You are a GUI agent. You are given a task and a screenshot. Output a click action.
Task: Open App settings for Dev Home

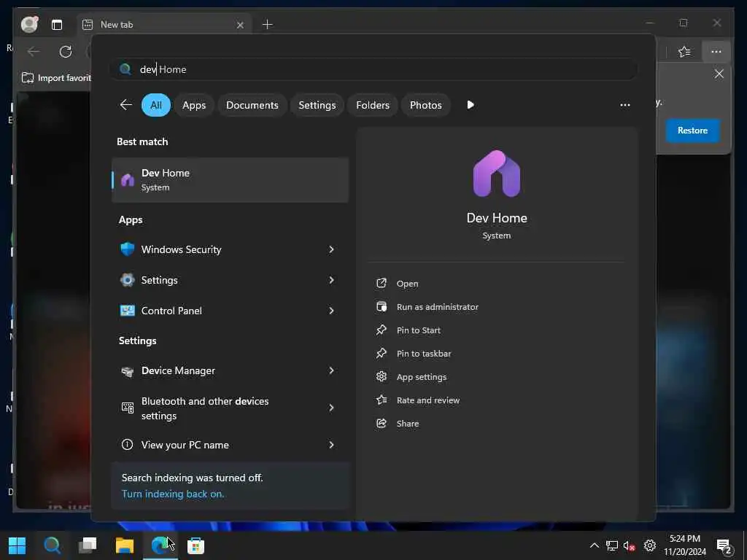pos(421,377)
